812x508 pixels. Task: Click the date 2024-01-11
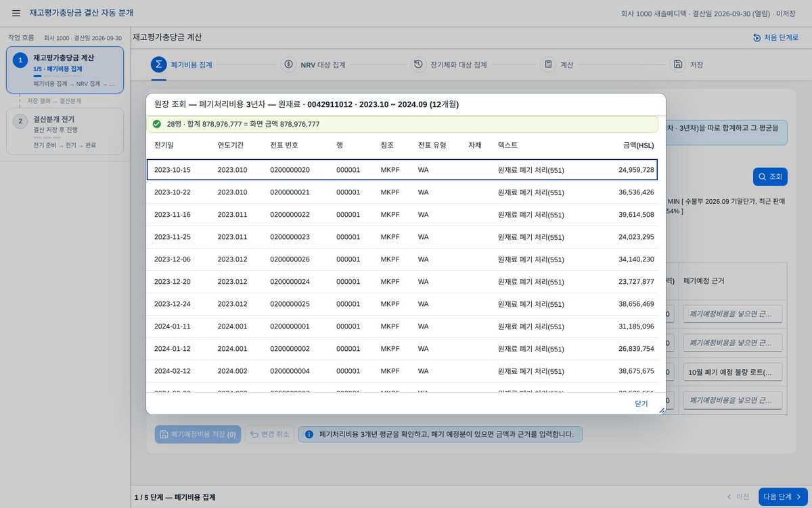click(x=173, y=326)
